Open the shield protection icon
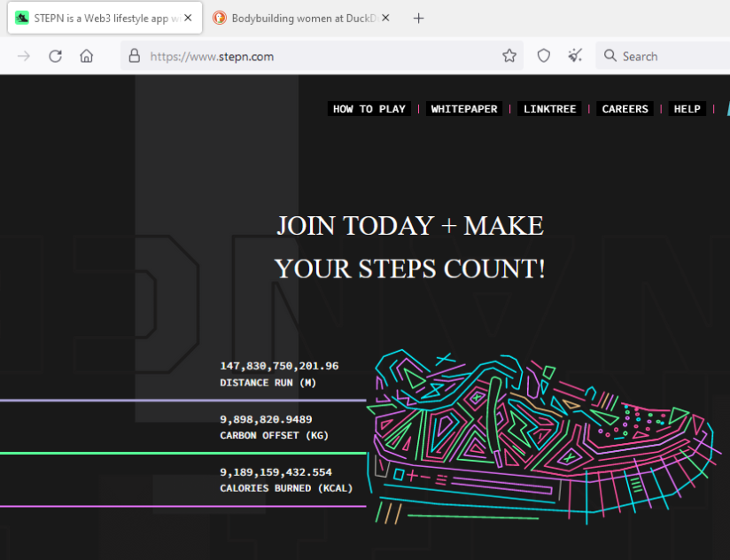 pyautogui.click(x=544, y=56)
